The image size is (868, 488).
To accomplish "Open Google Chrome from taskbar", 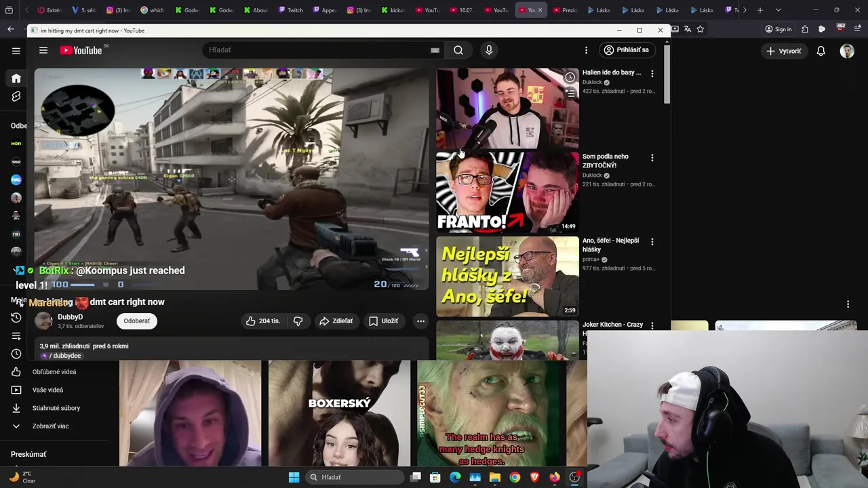I will 515,477.
